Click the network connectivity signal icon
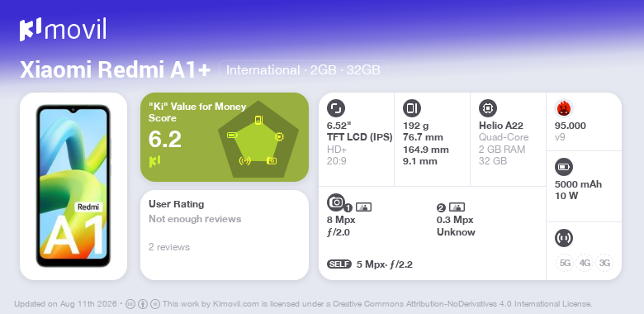This screenshot has width=644, height=314. [x=564, y=238]
